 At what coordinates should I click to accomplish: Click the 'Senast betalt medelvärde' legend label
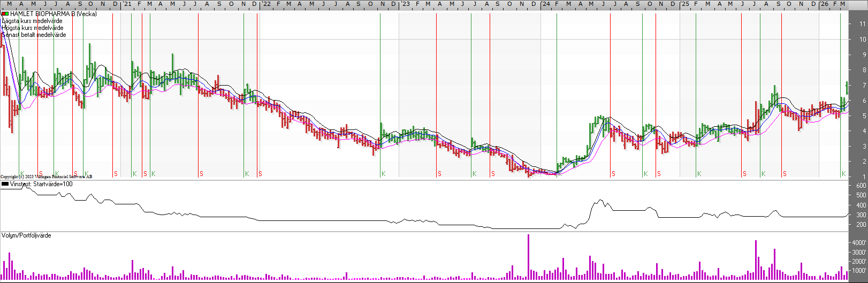click(x=34, y=35)
